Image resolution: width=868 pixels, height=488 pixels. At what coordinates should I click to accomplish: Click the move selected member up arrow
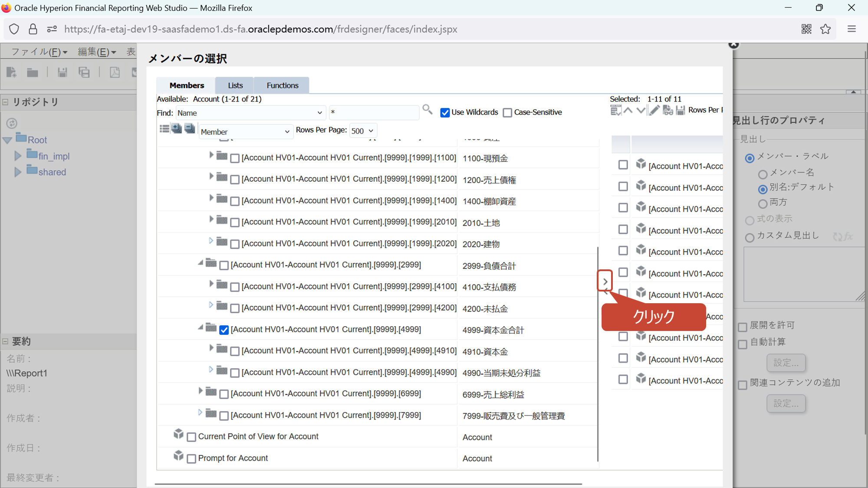(x=628, y=110)
